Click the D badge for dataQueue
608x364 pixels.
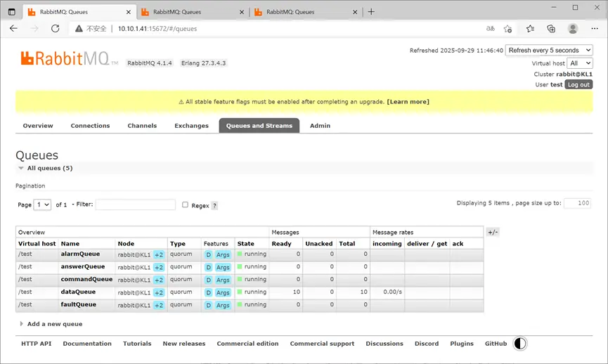[x=208, y=292]
